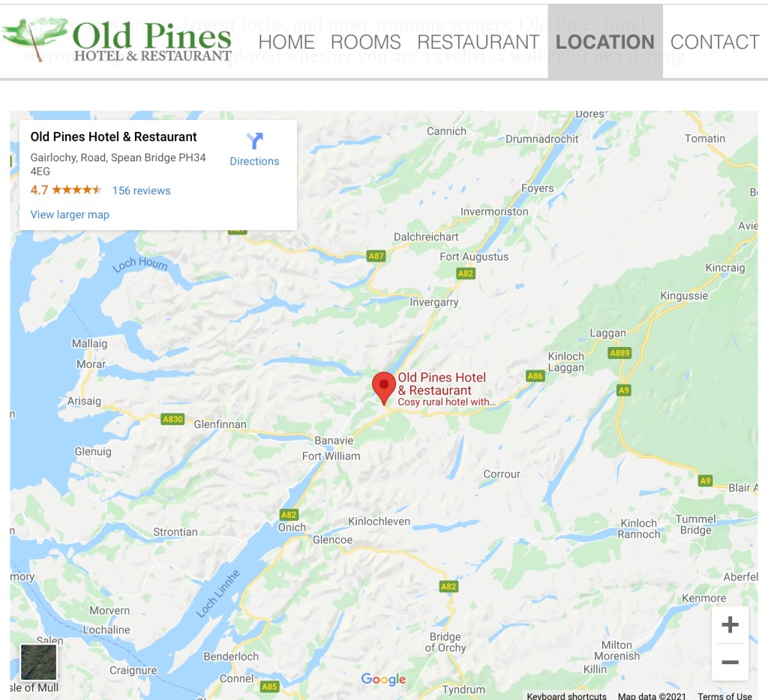Click the A830 road badge near Glenfinnan

(173, 419)
